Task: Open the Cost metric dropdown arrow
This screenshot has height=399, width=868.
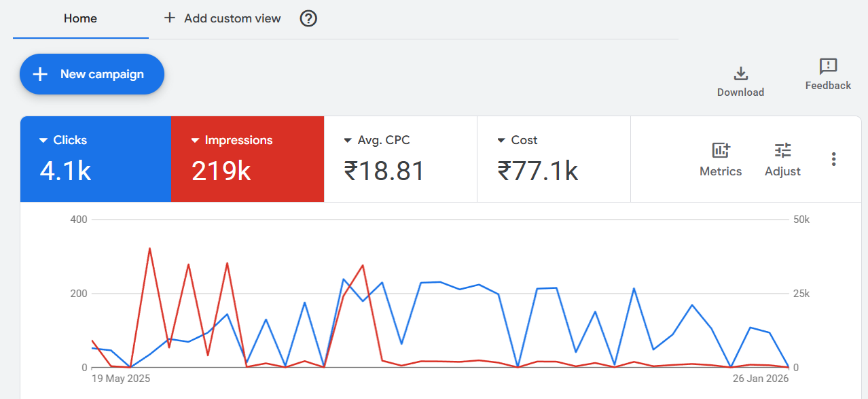Action: pos(501,141)
